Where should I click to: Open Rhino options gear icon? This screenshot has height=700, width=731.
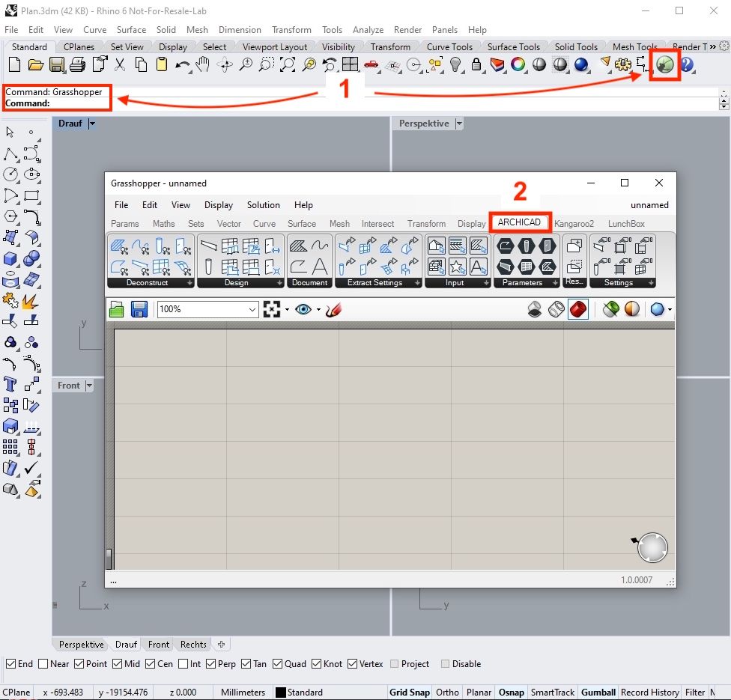click(623, 64)
